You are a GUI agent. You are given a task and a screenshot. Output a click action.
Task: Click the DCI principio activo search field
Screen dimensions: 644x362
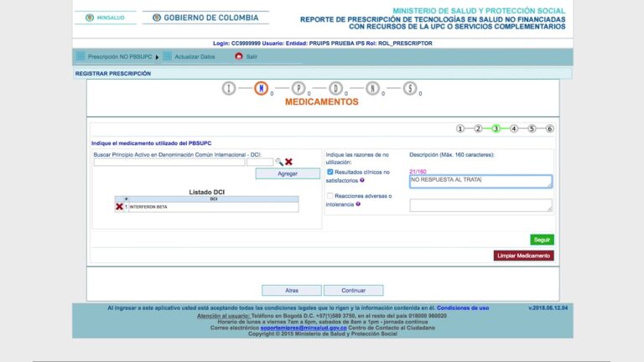coord(169,162)
